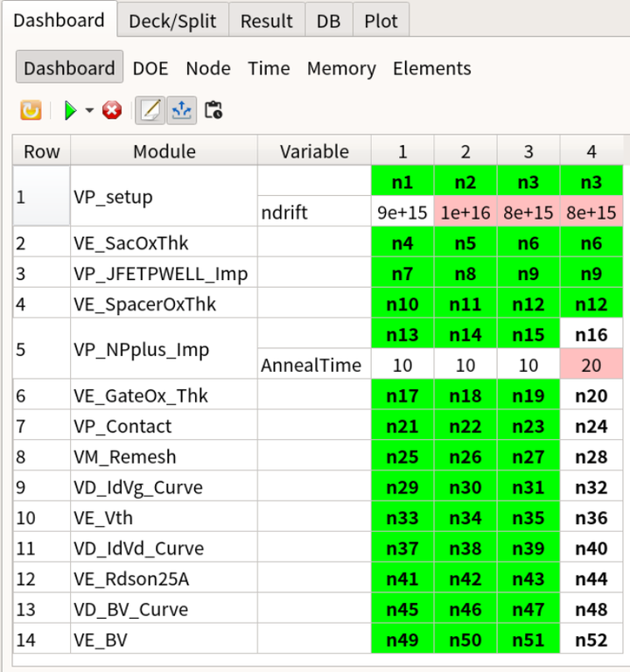The width and height of the screenshot is (630, 672).
Task: Select node n52 cell
Action: tap(591, 640)
